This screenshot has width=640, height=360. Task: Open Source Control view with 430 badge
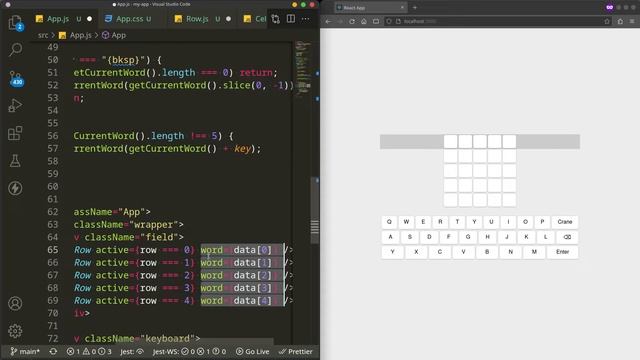(x=16, y=78)
